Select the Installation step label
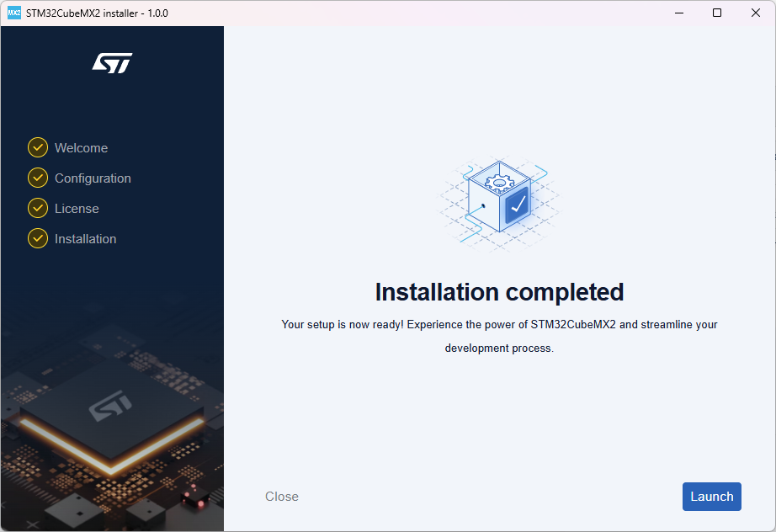This screenshot has height=532, width=776. 85,239
